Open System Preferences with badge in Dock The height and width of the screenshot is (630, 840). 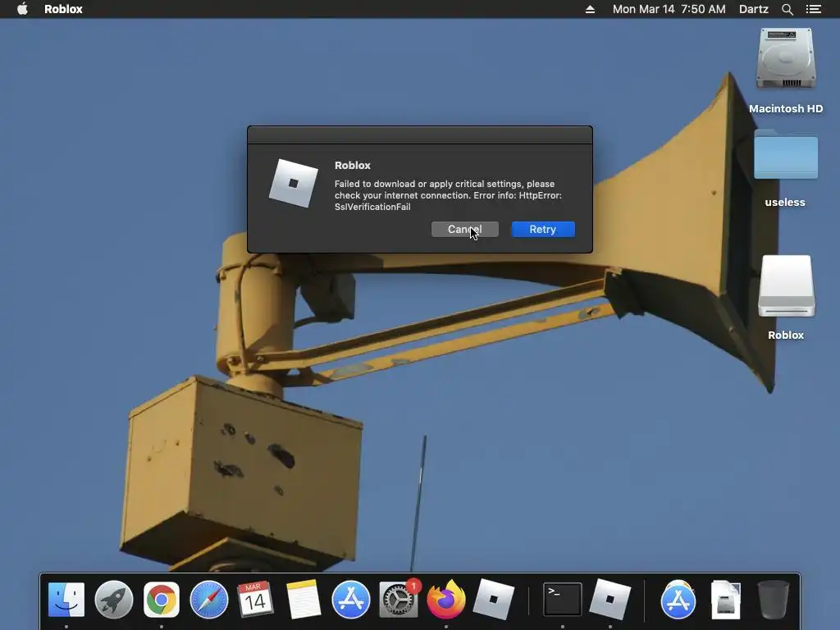pos(399,600)
